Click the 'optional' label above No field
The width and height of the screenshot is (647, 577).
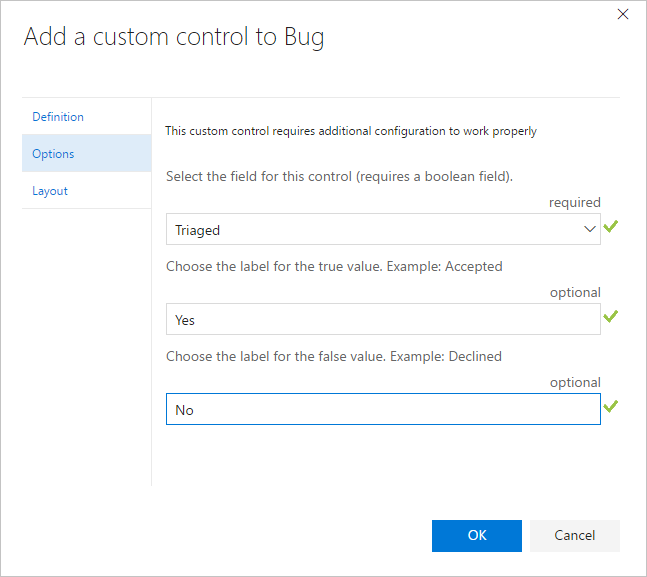(x=575, y=382)
